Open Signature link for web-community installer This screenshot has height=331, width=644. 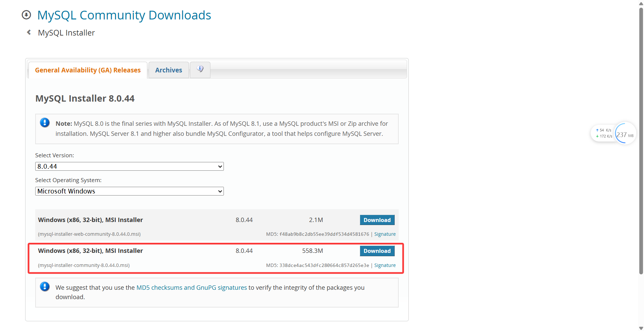385,234
